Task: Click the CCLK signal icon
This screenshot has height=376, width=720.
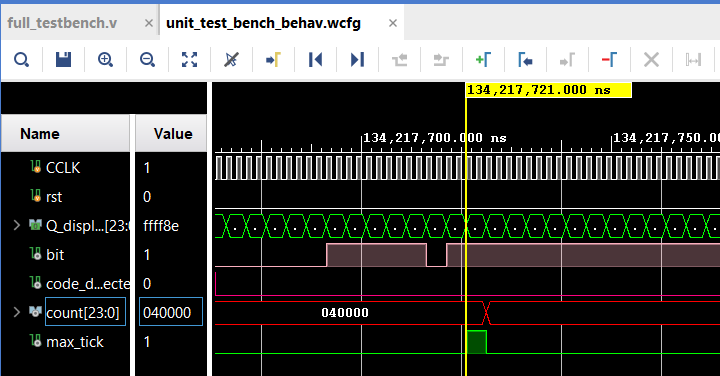Action: (36, 167)
